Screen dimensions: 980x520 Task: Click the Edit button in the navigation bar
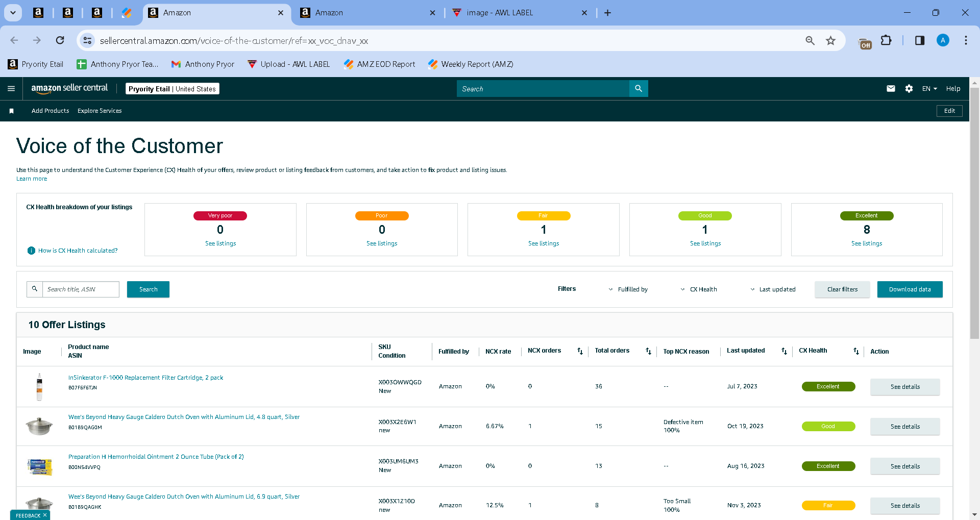[x=949, y=111]
